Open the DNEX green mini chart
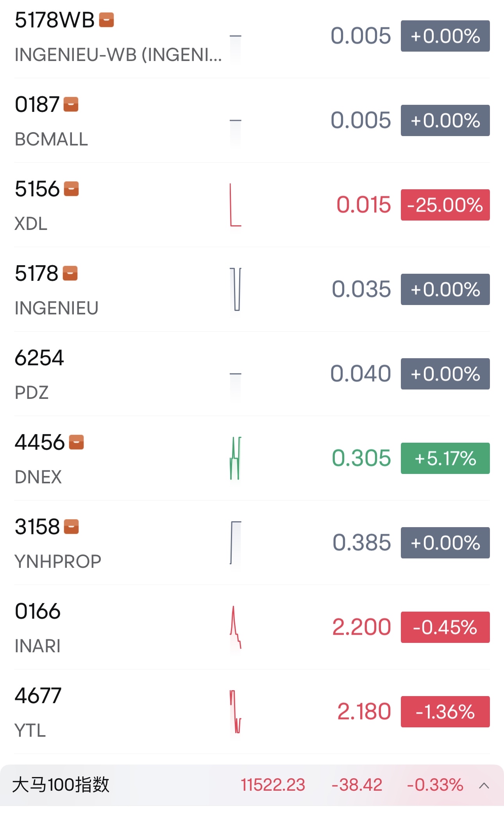The width and height of the screenshot is (504, 813). (x=236, y=458)
